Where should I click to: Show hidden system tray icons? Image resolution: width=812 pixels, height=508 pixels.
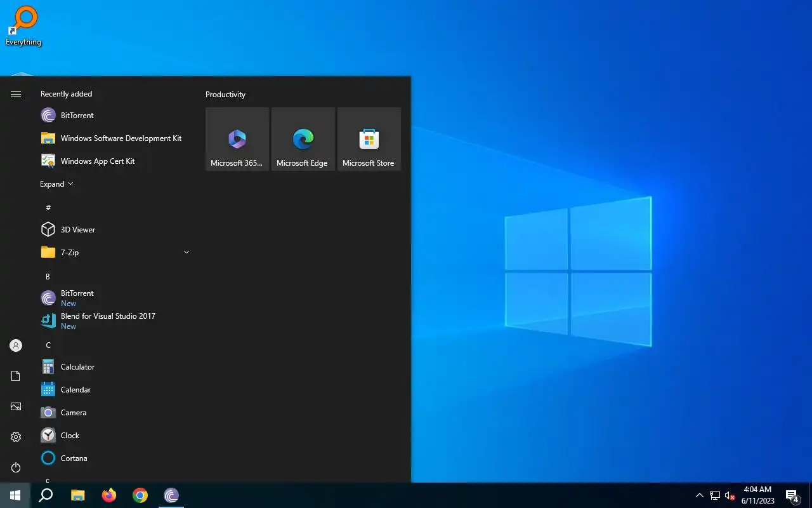(699, 495)
